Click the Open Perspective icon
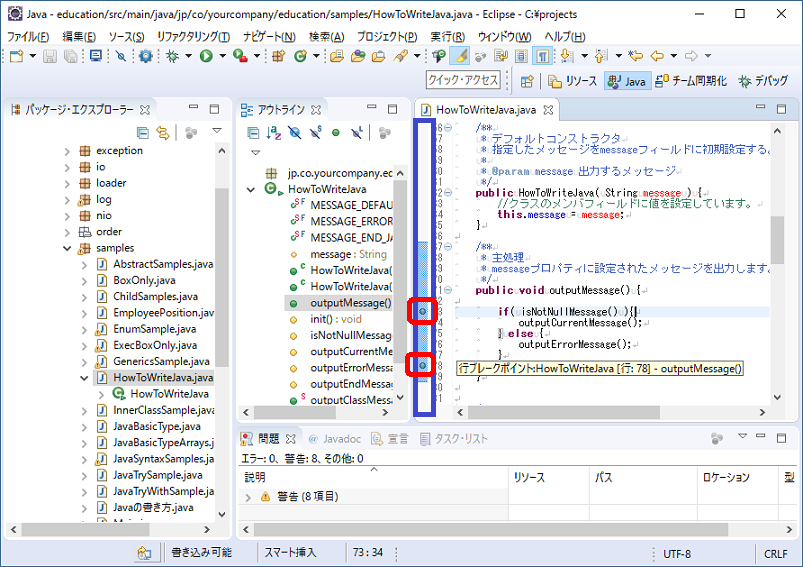 coord(527,81)
